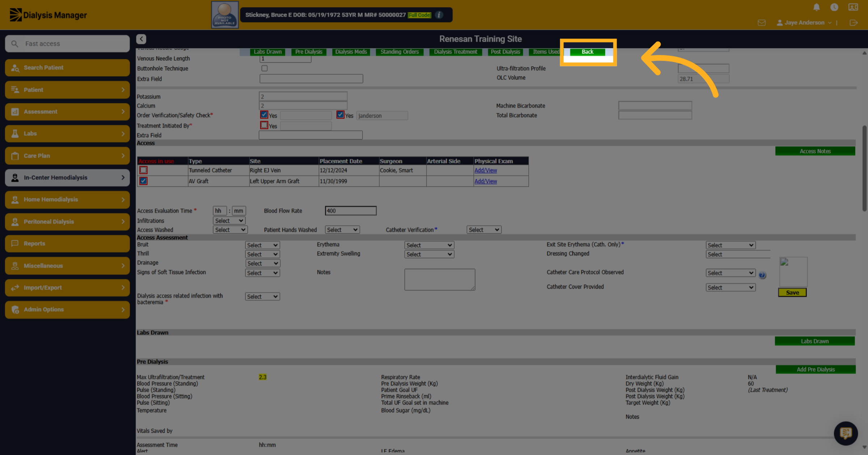Click the Dialysis Manager logo
The width and height of the screenshot is (868, 455).
coord(48,15)
